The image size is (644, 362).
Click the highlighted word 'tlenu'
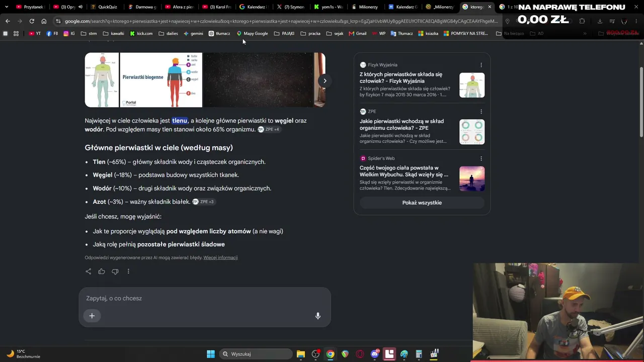click(180, 121)
